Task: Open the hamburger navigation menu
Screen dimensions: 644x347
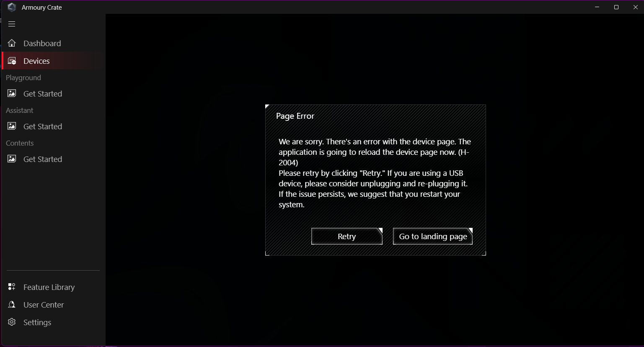Action: [x=12, y=24]
